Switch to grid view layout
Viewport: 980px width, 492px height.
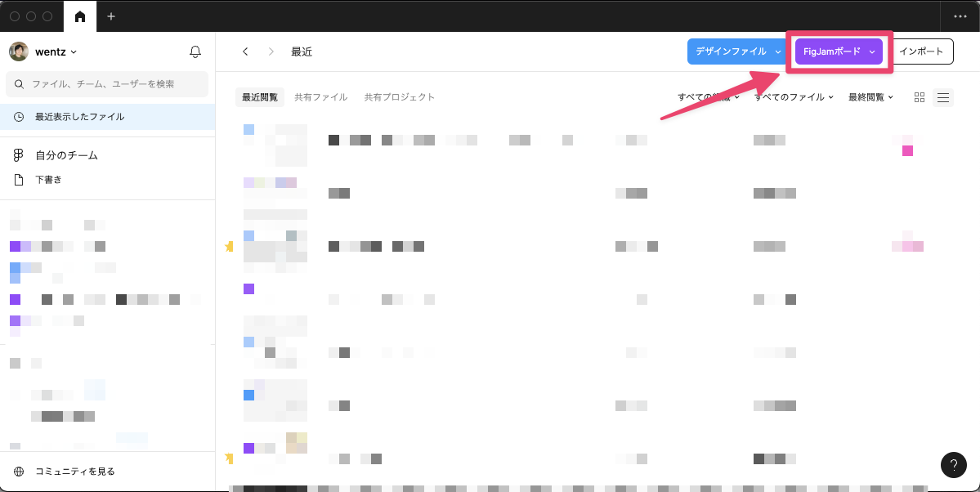point(920,97)
